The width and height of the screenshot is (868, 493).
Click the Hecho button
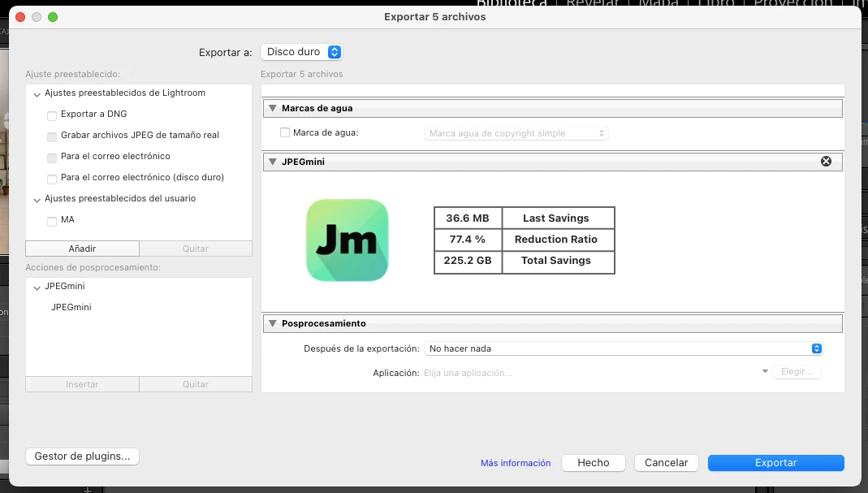coord(594,462)
